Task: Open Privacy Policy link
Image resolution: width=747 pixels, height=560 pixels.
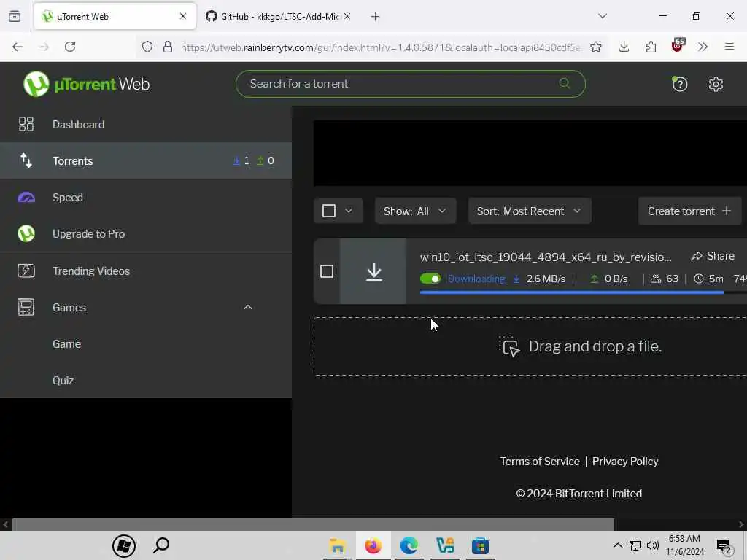Action: pos(625,462)
